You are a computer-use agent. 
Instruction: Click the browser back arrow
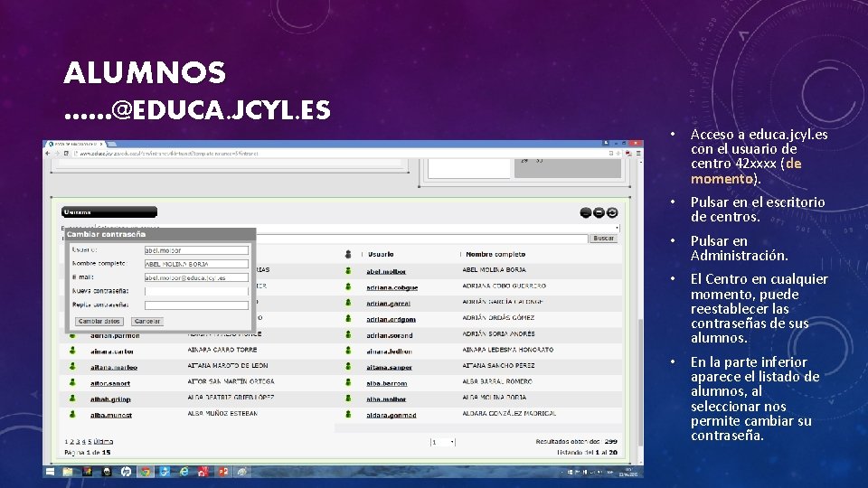pyautogui.click(x=48, y=154)
